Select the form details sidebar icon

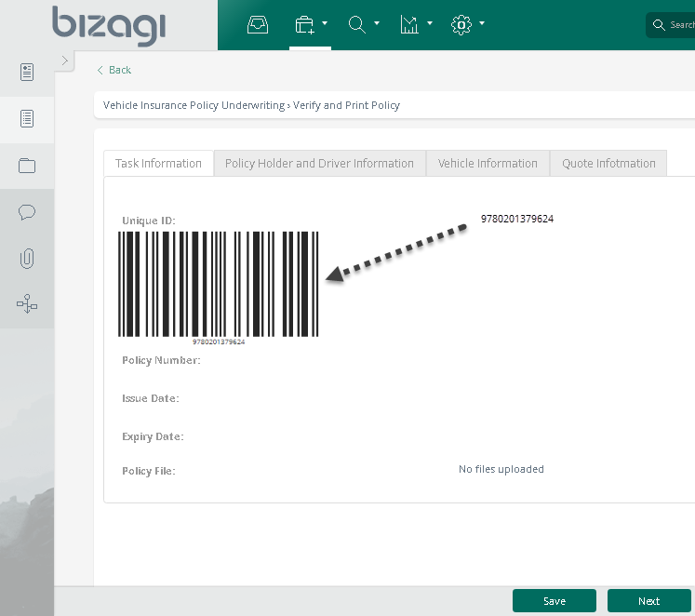pos(27,119)
